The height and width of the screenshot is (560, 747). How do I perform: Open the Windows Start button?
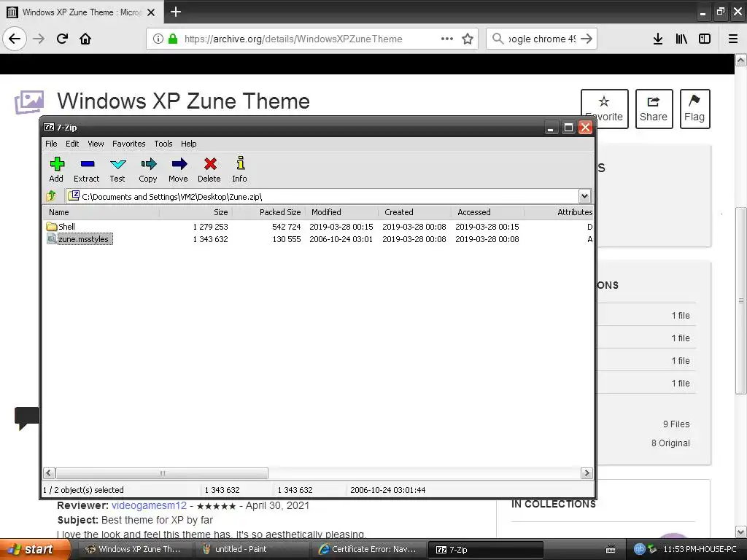coord(34,549)
